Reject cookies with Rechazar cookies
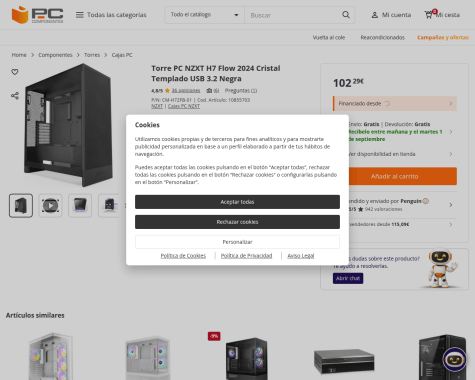This screenshot has width=475, height=380. pyautogui.click(x=237, y=222)
